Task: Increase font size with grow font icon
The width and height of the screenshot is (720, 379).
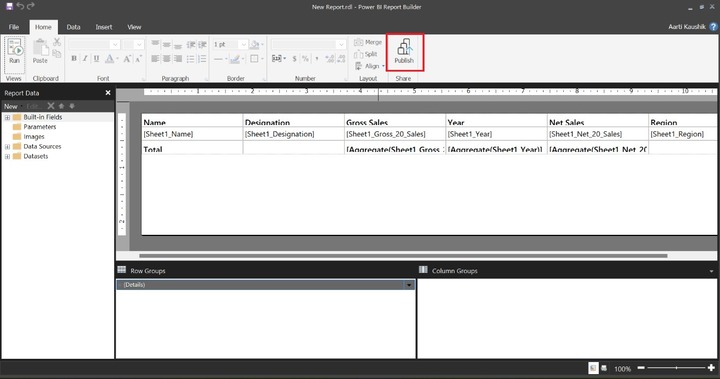Action: (127, 59)
